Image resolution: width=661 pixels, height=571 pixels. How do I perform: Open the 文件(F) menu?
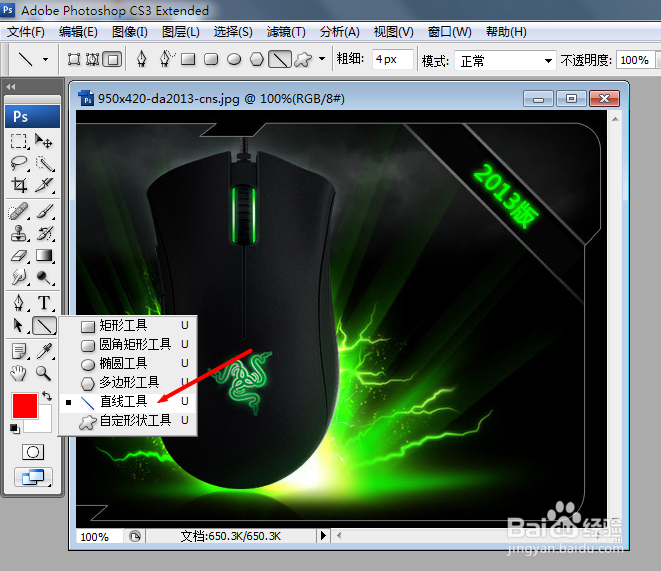[x=26, y=32]
